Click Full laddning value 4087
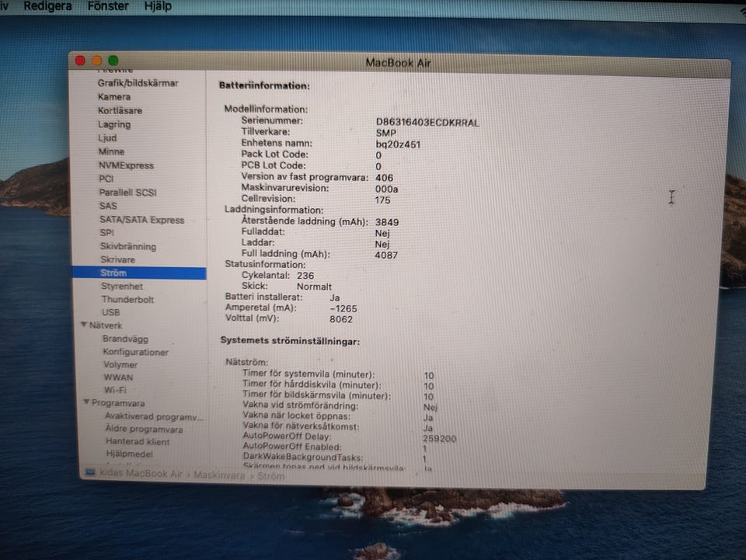This screenshot has width=746, height=560. (x=386, y=256)
